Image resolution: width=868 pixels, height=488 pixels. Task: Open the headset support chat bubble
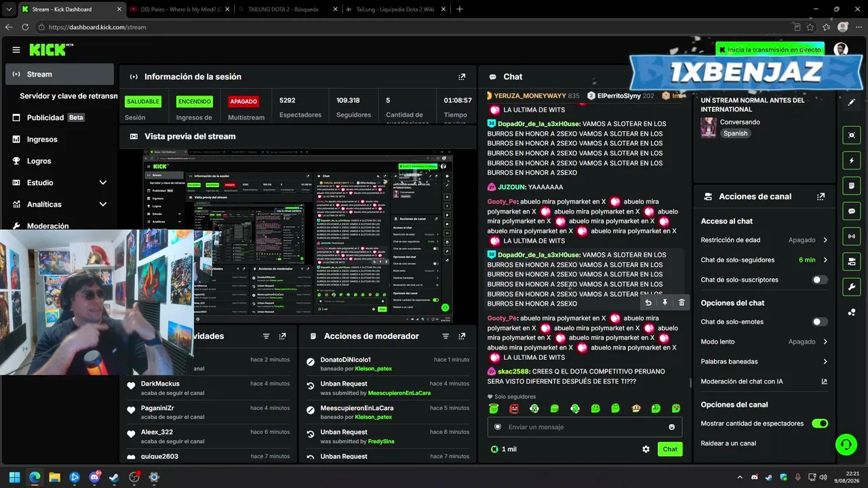point(846,445)
